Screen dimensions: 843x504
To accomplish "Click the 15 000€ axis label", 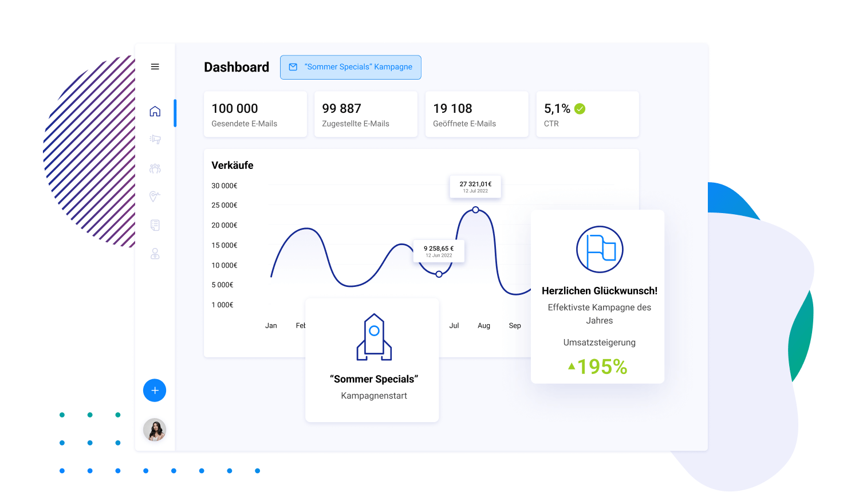I will (224, 245).
